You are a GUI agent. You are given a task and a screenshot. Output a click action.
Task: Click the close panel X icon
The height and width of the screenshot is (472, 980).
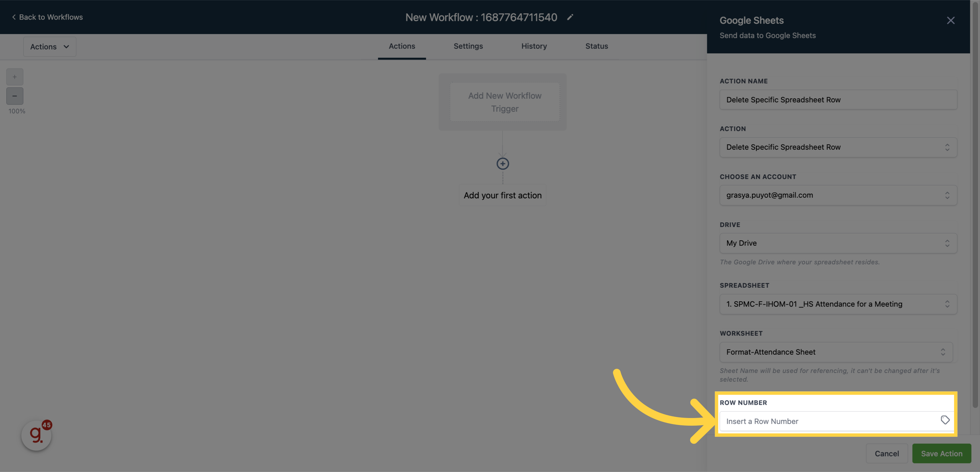point(950,21)
